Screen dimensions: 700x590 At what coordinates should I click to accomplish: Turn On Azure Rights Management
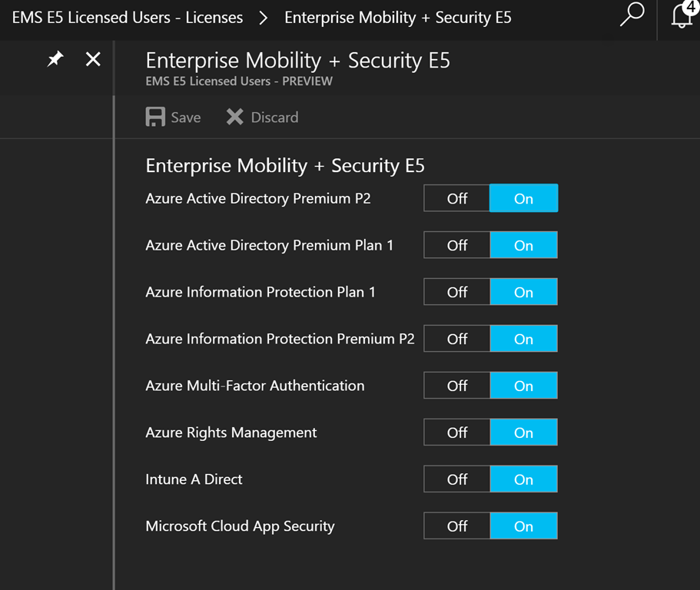pos(524,433)
